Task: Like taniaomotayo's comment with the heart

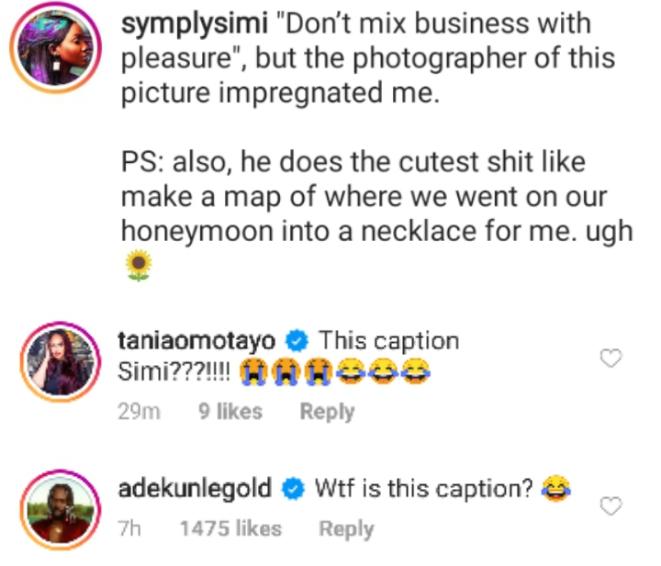Action: pos(609,359)
